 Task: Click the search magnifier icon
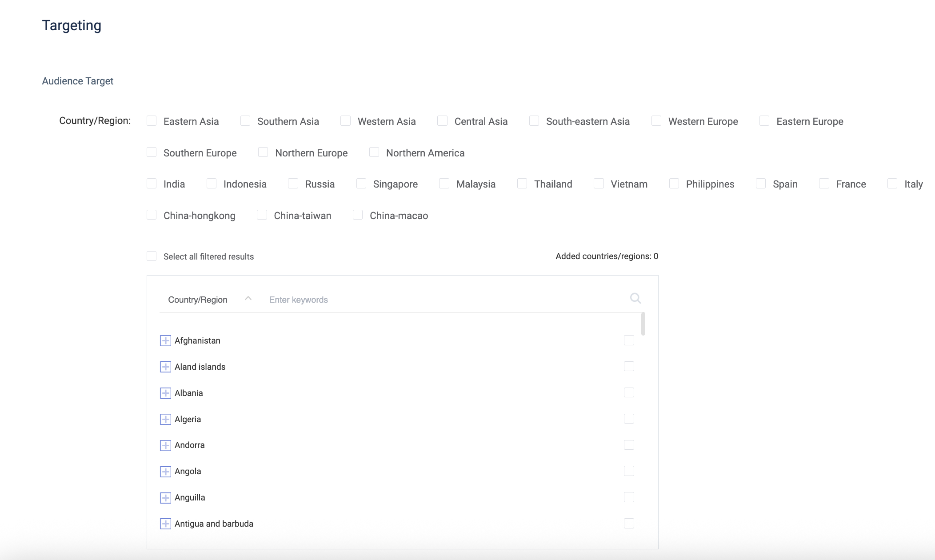(x=635, y=298)
